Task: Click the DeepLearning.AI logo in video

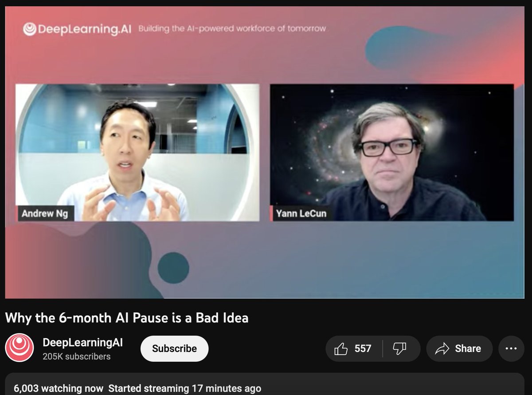Action: (x=77, y=29)
